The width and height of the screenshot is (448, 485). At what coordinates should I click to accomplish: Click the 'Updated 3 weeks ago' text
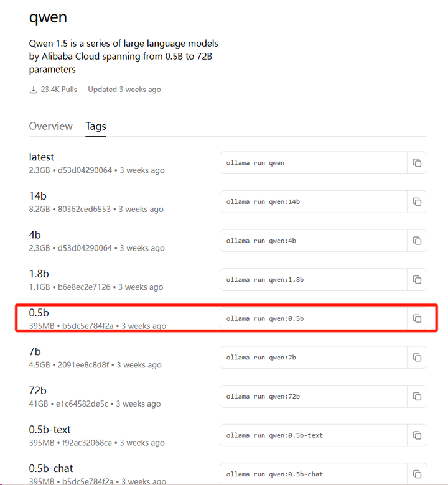[x=124, y=90]
